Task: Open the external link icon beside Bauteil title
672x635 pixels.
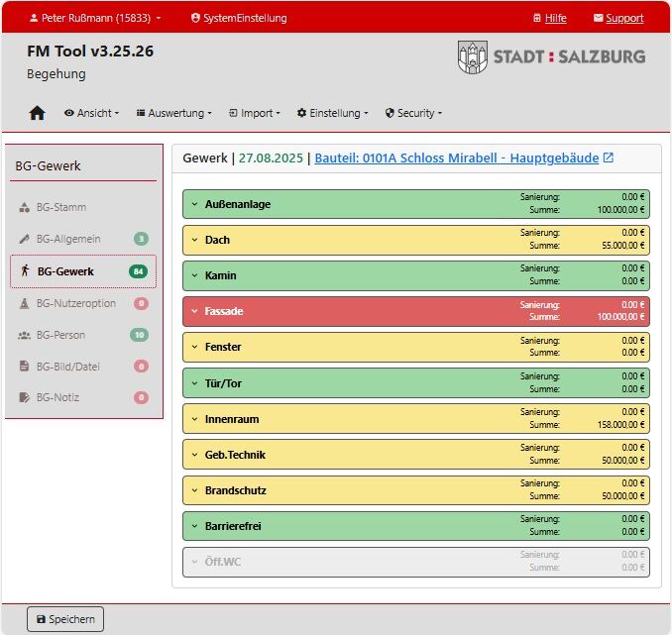Action: point(609,158)
